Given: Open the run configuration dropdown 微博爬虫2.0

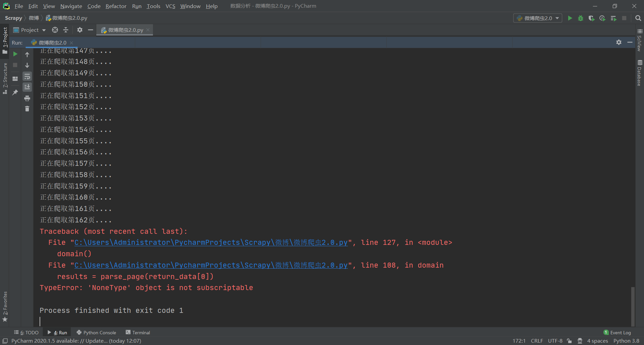Looking at the screenshot, I should (538, 18).
